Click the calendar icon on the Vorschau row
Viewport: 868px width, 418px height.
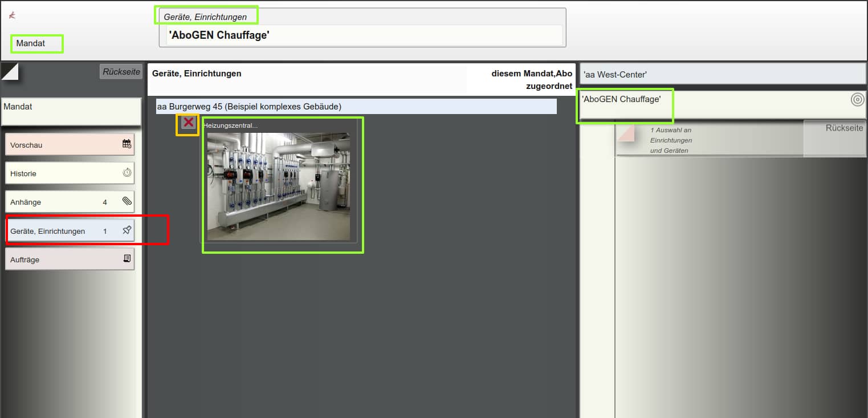click(127, 144)
